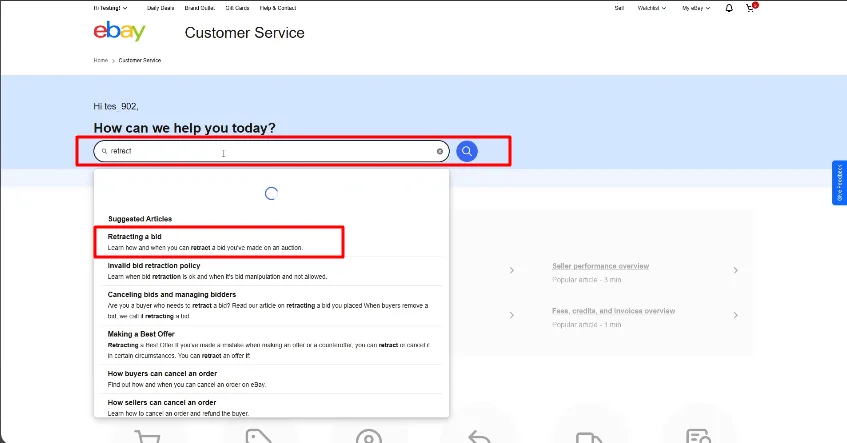Open Gift Cards in the top navigation

click(x=237, y=8)
